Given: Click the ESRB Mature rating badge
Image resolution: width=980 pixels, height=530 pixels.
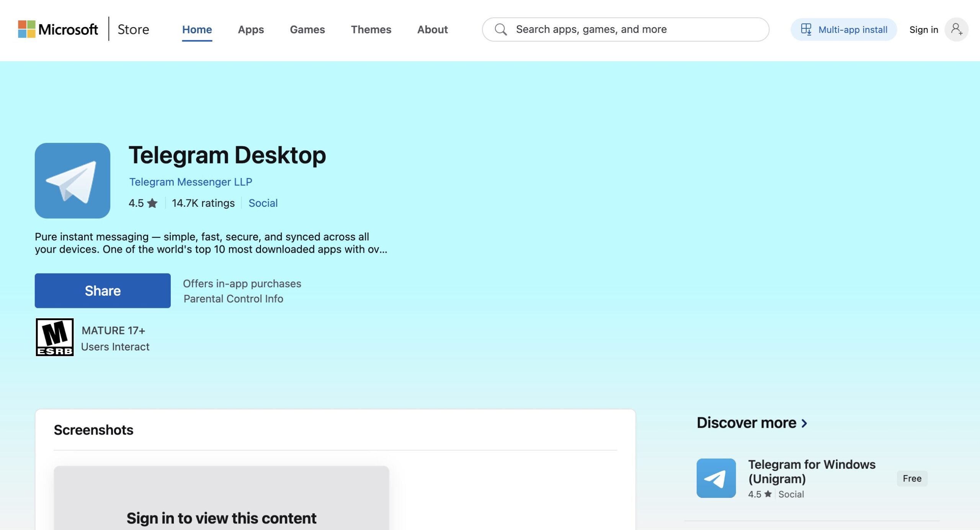Looking at the screenshot, I should coord(54,337).
